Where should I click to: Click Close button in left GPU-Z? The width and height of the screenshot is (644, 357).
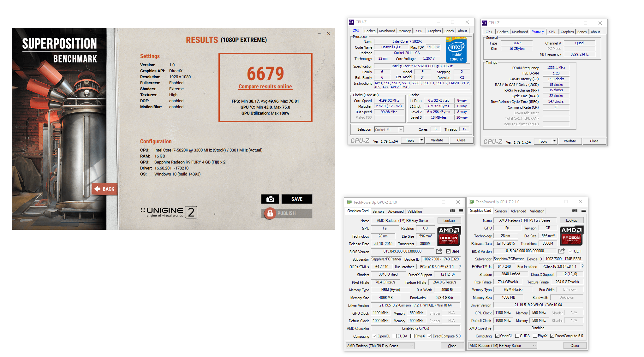tap(452, 346)
